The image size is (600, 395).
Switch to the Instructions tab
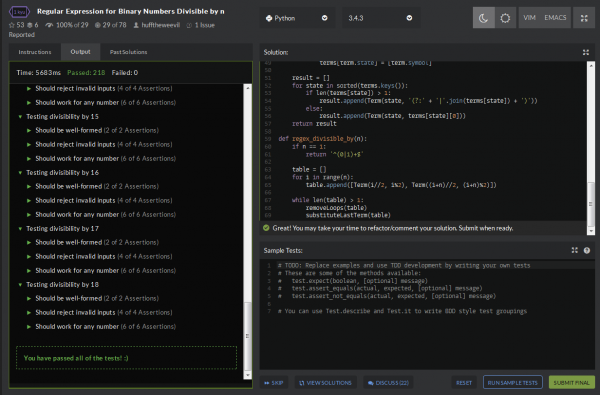click(x=35, y=52)
